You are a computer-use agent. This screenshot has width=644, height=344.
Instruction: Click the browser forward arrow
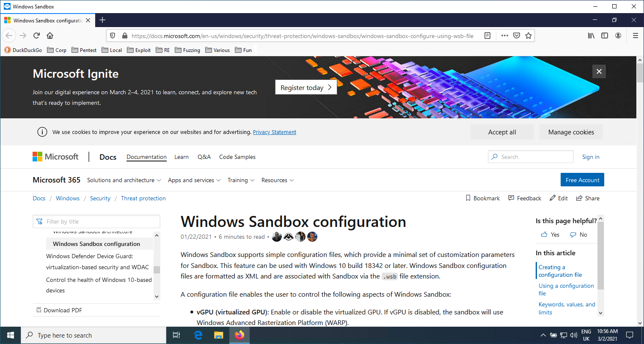coord(23,35)
